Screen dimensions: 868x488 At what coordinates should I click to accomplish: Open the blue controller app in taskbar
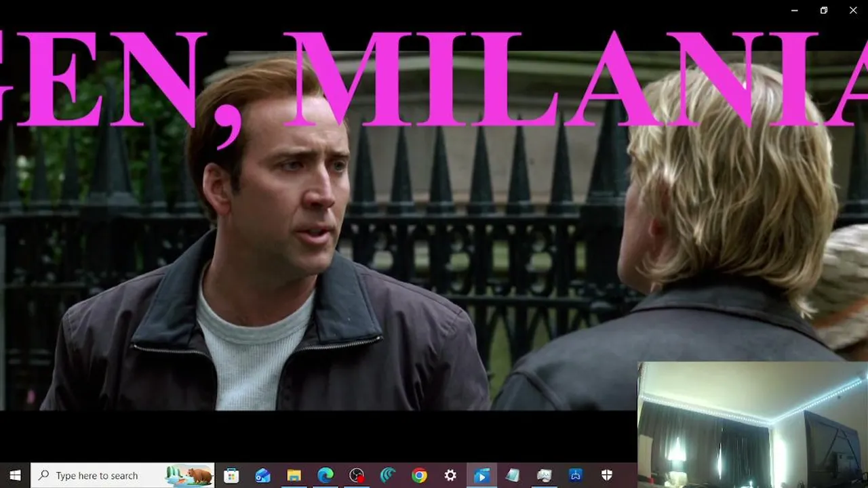[576, 476]
